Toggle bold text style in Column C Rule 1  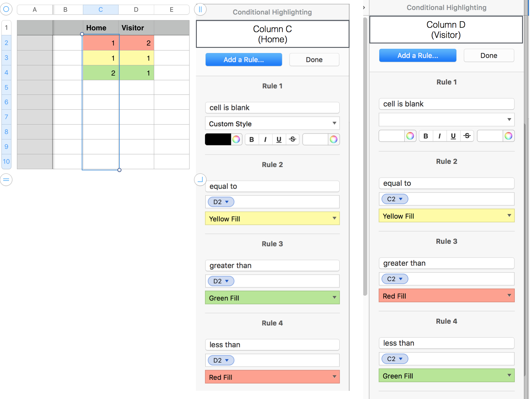[x=251, y=139]
